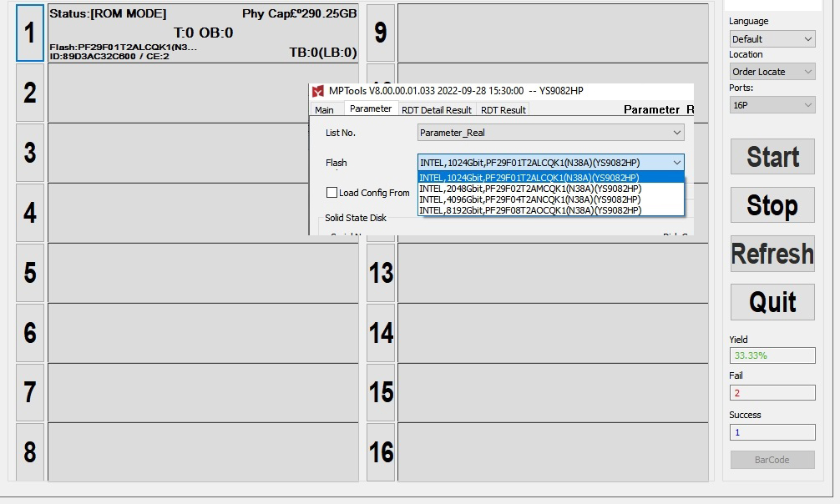The width and height of the screenshot is (840, 504).
Task: Select port number 13 button
Action: tap(381, 273)
